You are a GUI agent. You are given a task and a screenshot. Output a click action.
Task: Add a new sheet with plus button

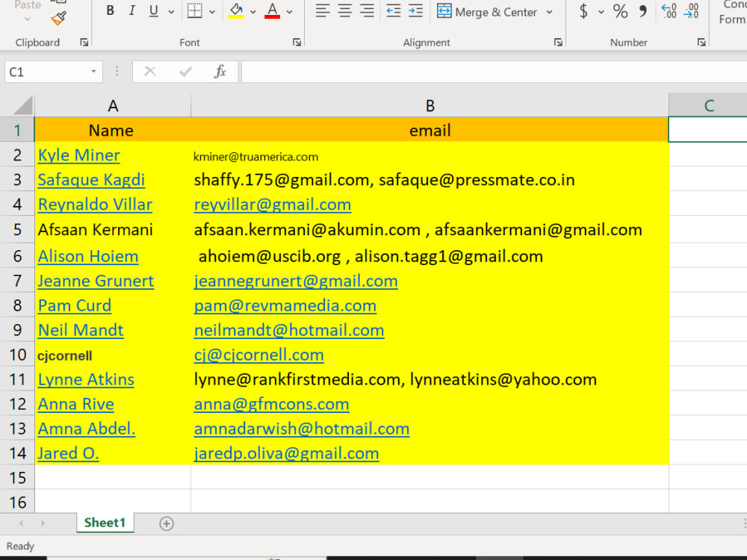[167, 524]
